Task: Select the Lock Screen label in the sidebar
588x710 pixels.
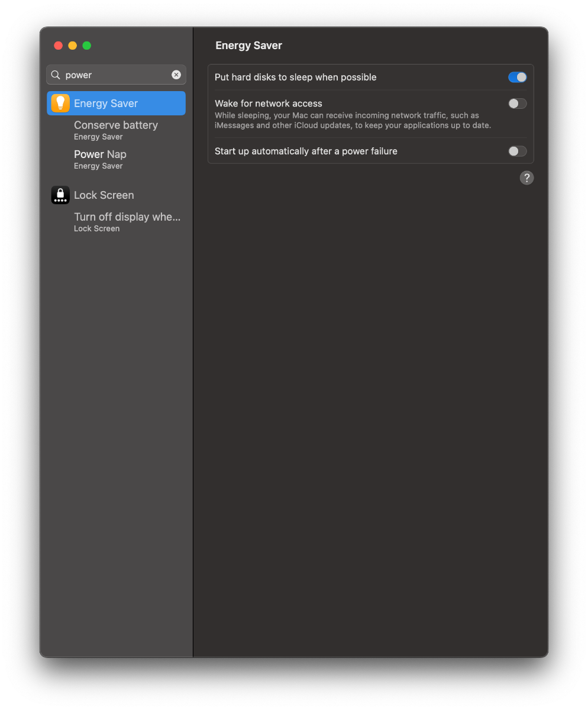Action: pyautogui.click(x=104, y=195)
